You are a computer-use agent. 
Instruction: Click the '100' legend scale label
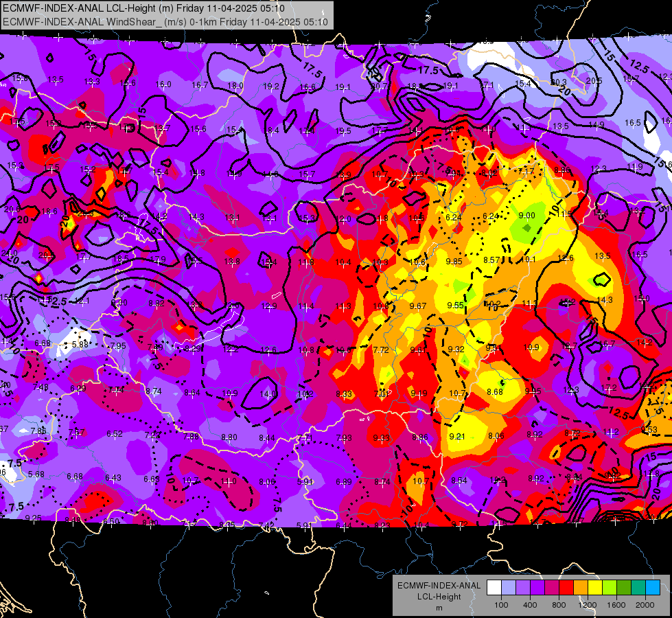click(501, 605)
